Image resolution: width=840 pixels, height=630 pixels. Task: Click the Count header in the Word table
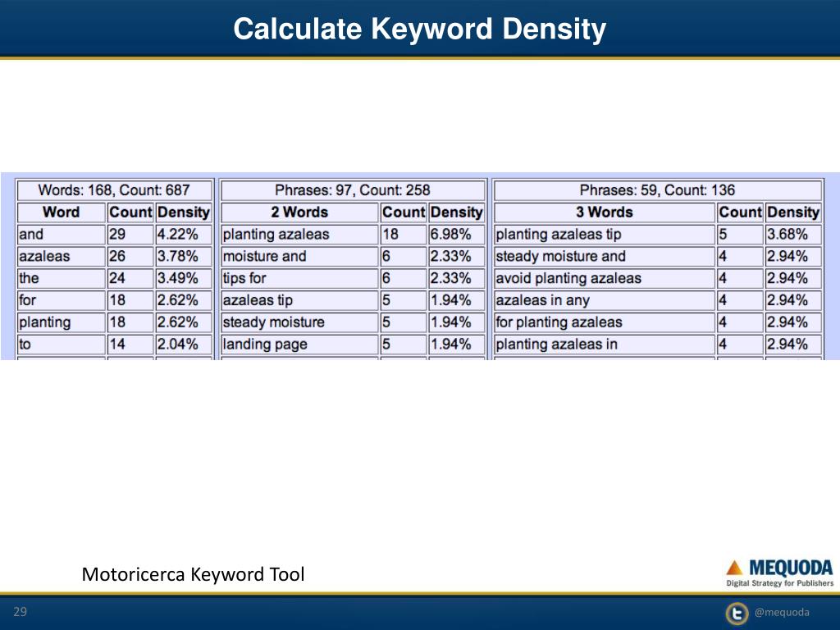(x=130, y=212)
